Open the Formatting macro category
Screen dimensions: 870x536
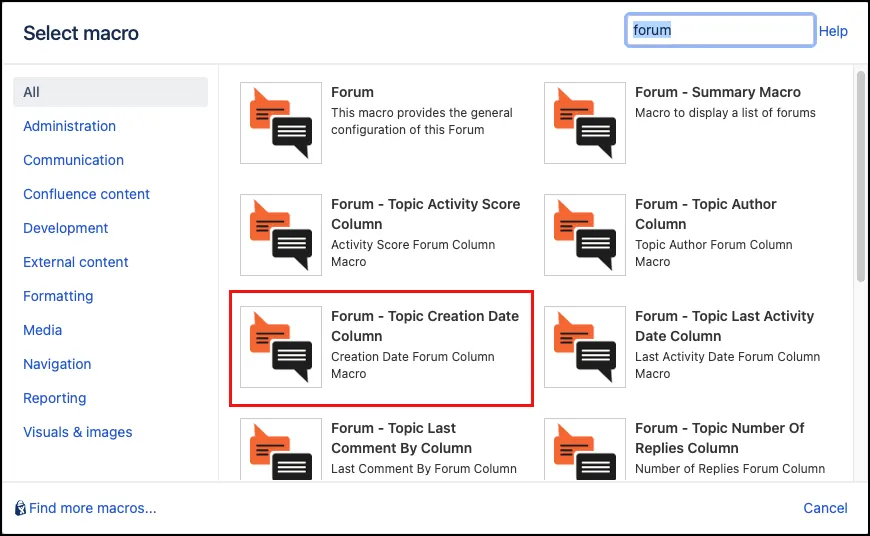point(58,296)
